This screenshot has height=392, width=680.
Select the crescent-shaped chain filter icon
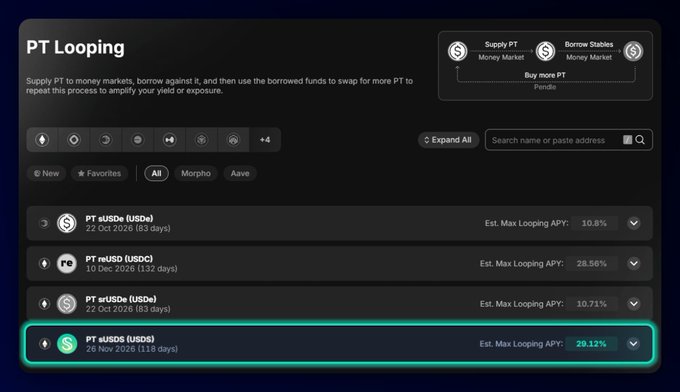[x=106, y=140]
